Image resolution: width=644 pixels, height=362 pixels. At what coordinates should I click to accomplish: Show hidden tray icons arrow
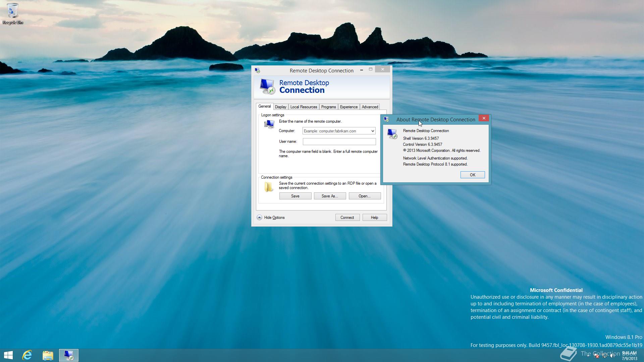[588, 356]
